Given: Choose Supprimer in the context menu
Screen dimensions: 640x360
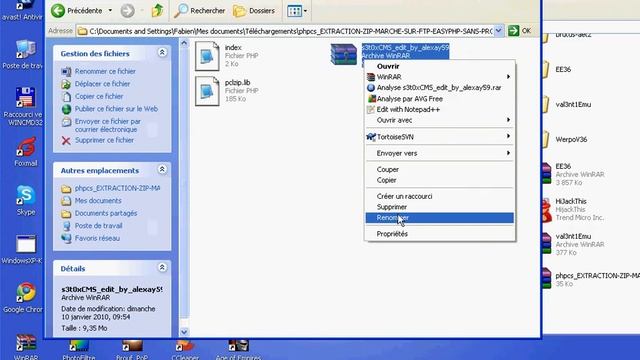Looking at the screenshot, I should [x=440, y=207].
